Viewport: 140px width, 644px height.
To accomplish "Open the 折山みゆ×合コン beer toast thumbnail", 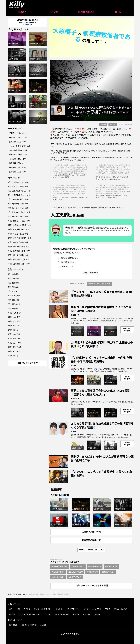I will [17, 86].
